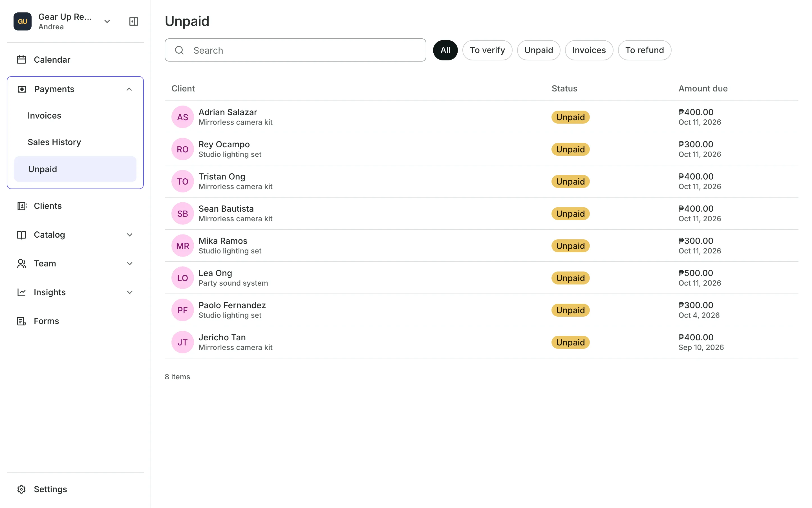Image resolution: width=812 pixels, height=508 pixels.
Task: Click the Insights chart icon
Action: click(x=21, y=292)
